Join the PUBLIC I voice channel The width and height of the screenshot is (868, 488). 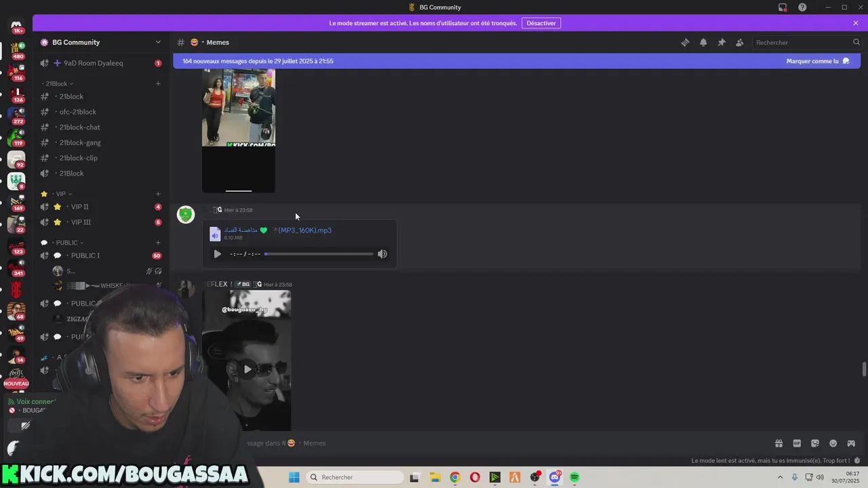click(x=101, y=256)
